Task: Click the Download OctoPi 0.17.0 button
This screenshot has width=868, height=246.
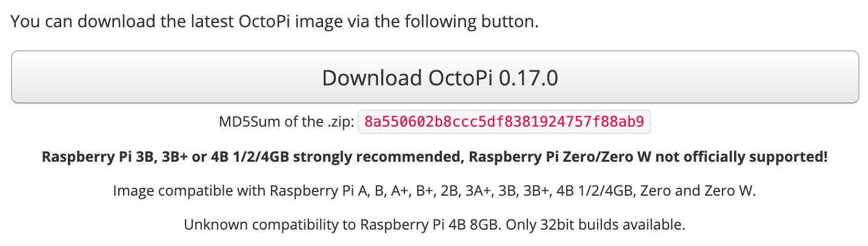Action: [434, 78]
